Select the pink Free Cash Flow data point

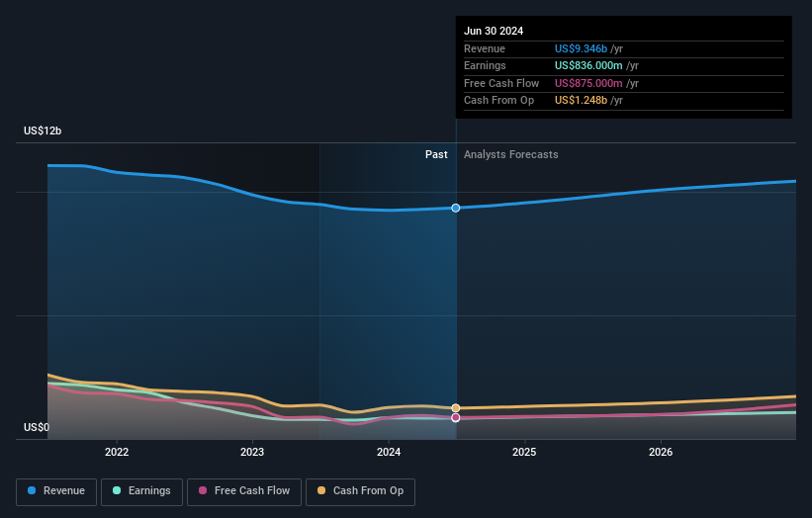456,417
